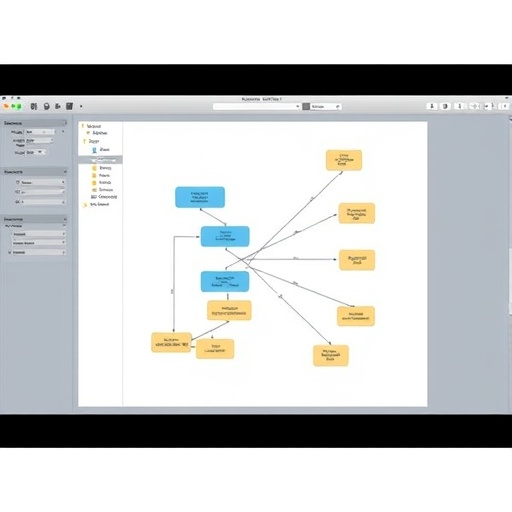Select the last tree item with yellow icon
Screen dimensions: 512x512
point(96,205)
